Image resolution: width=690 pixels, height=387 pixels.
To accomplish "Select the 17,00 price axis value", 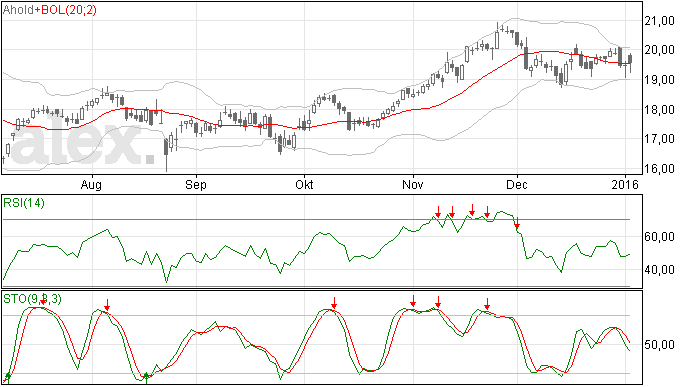I will tap(660, 139).
